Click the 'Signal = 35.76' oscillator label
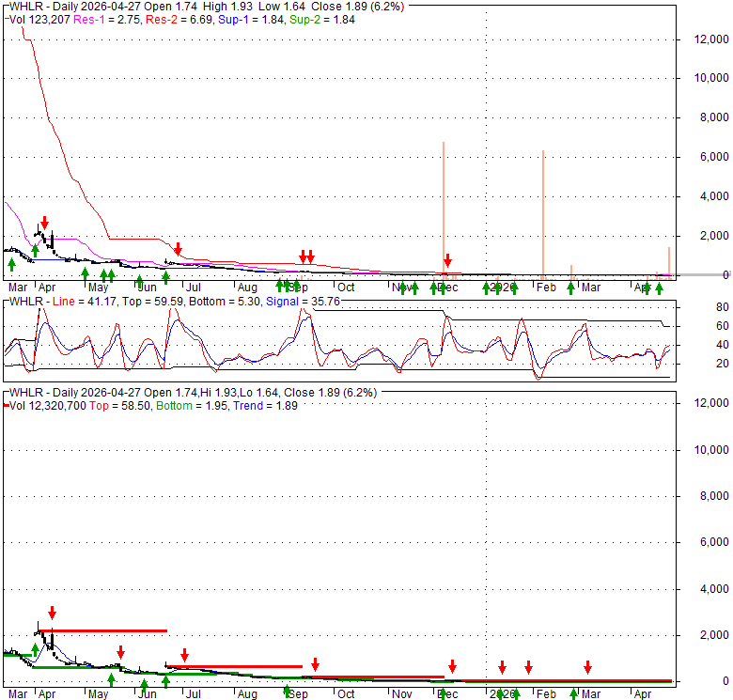This screenshot has width=733, height=700. [x=303, y=302]
